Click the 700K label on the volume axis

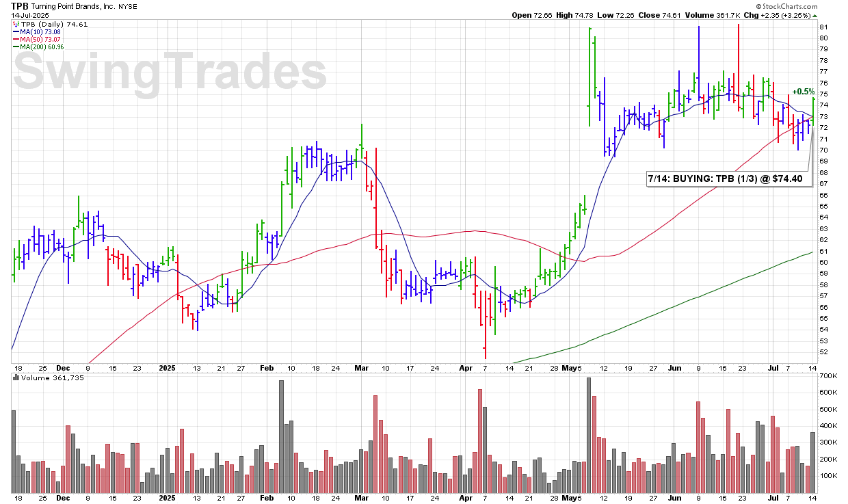(828, 377)
